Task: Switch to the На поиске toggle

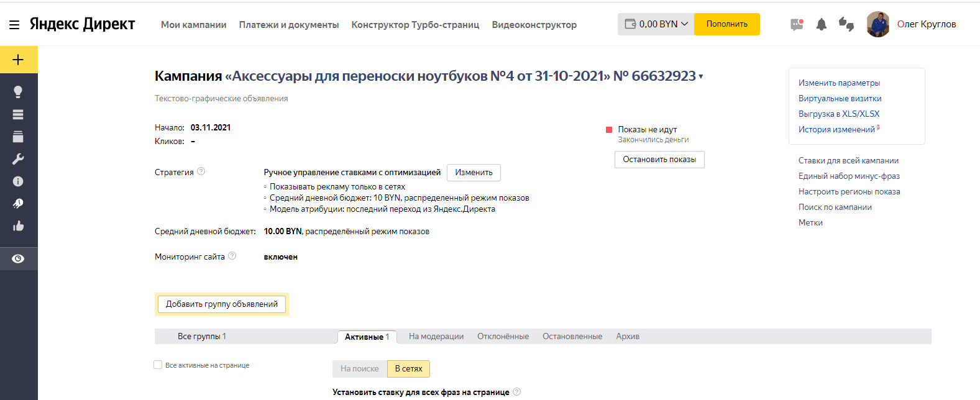Action: tap(360, 369)
